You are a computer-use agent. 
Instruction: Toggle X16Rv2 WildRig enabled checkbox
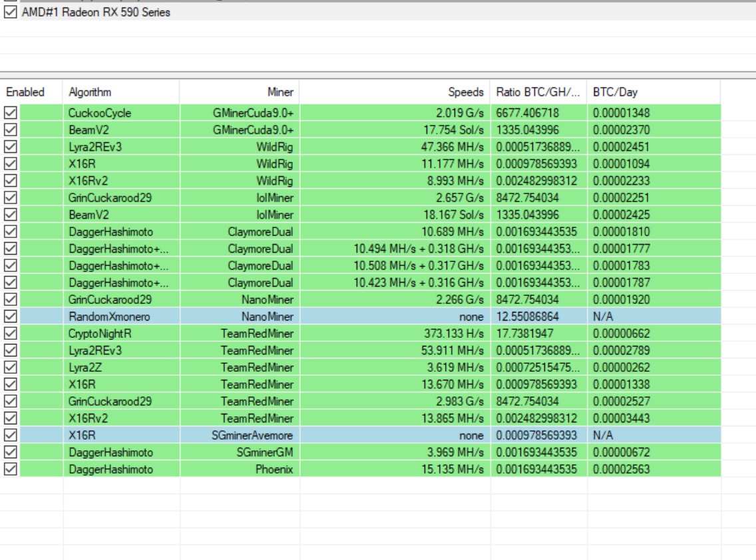(x=10, y=181)
